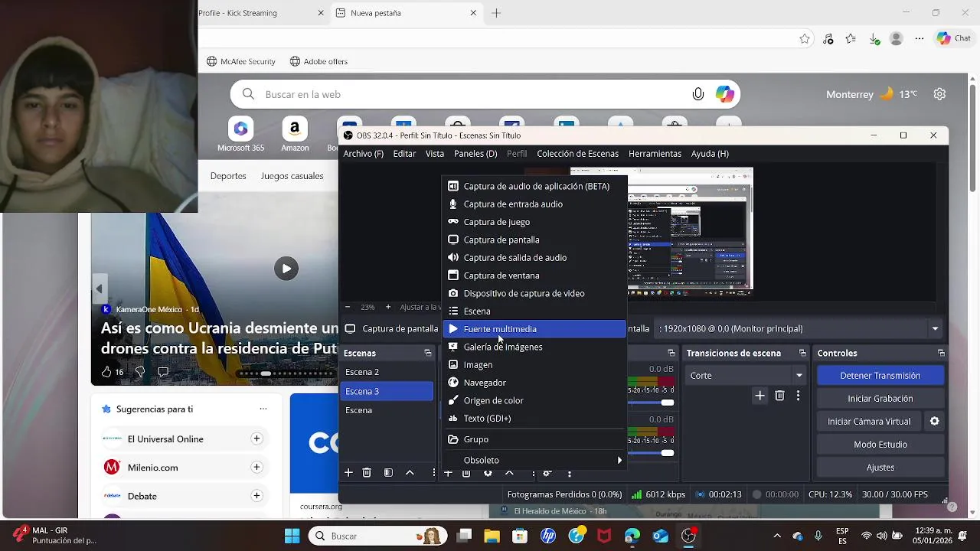The height and width of the screenshot is (551, 980).
Task: Switch to Nueva pestaña browser tab
Action: [x=406, y=13]
